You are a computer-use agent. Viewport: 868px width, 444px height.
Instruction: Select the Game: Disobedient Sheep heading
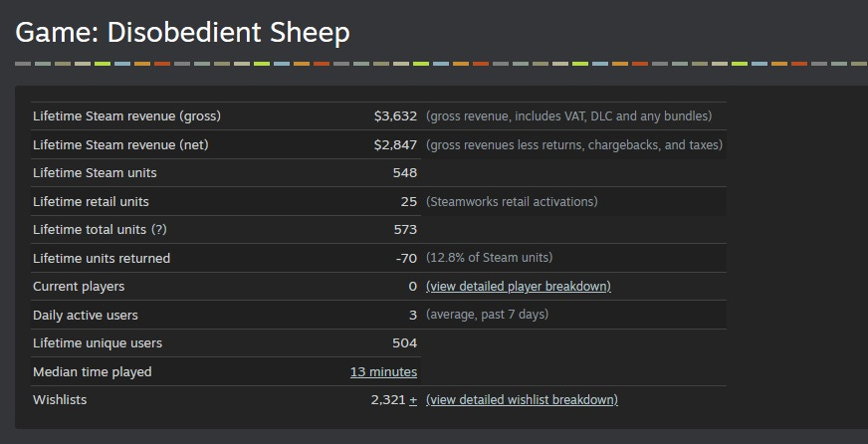182,33
